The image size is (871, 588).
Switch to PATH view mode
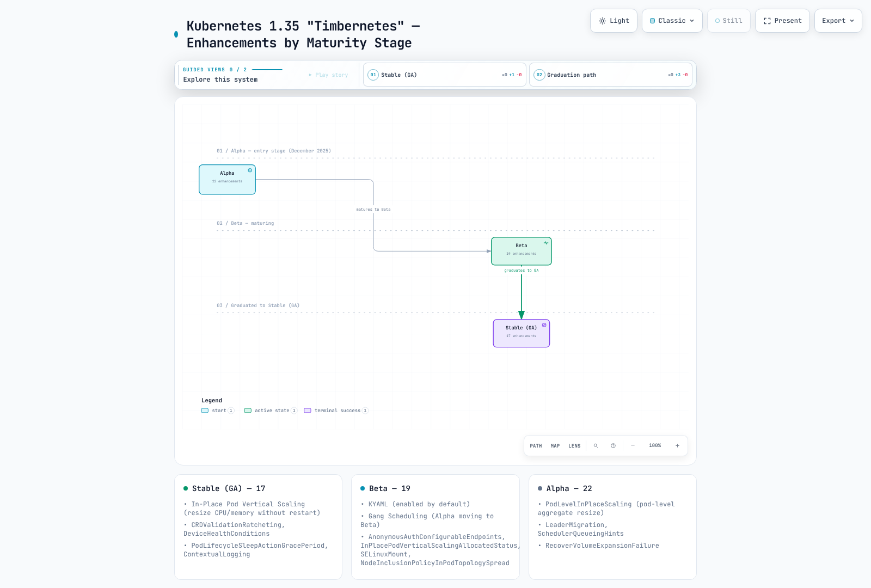pos(536,446)
